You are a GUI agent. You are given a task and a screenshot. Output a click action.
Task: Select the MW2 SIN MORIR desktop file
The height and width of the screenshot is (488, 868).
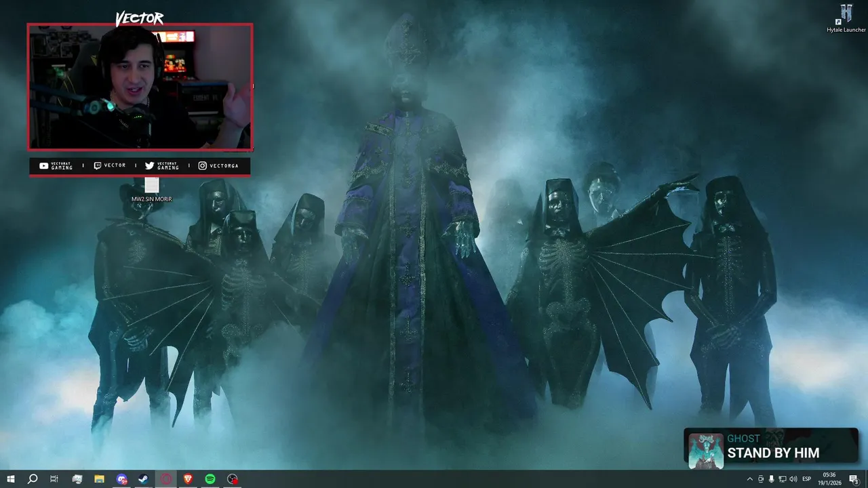[151, 190]
